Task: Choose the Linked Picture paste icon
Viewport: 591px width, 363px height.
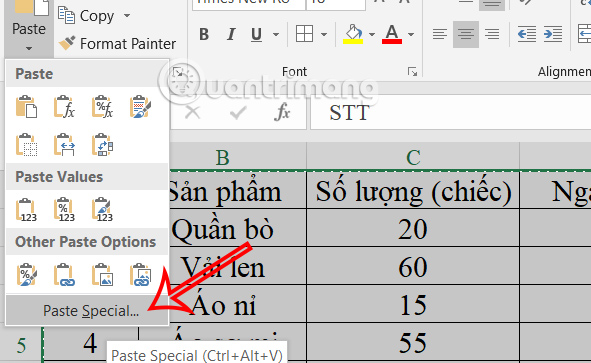Action: (141, 274)
